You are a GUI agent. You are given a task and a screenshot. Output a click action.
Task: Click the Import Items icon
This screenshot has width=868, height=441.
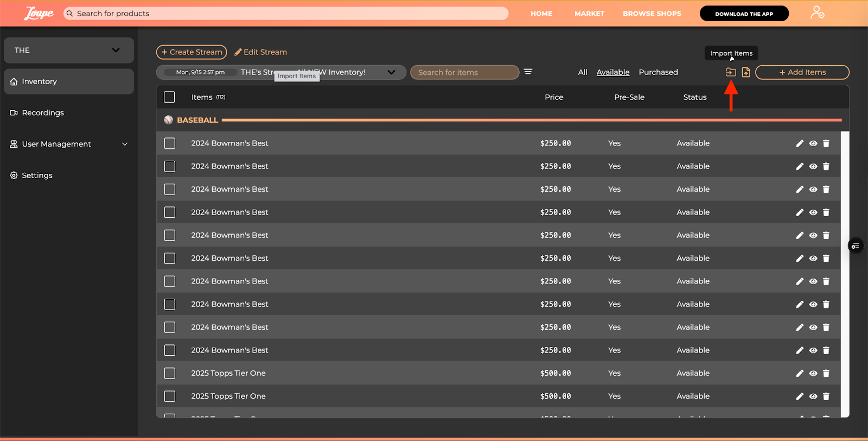[731, 72]
